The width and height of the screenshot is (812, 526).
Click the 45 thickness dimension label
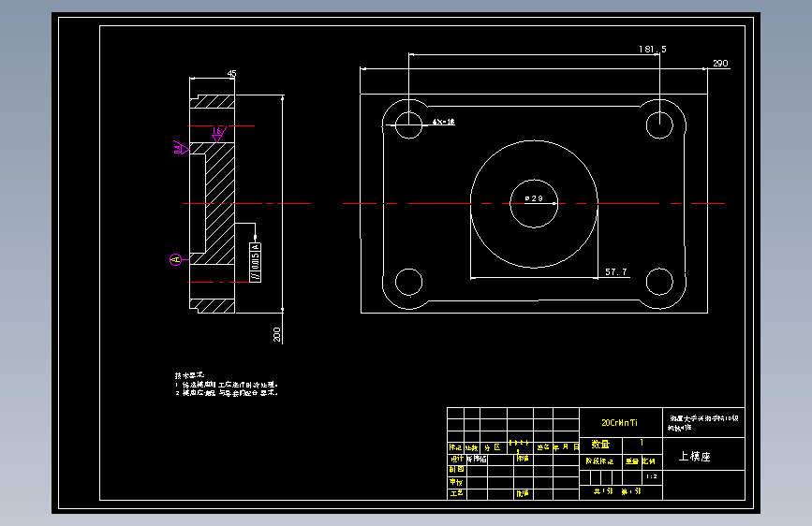click(231, 74)
